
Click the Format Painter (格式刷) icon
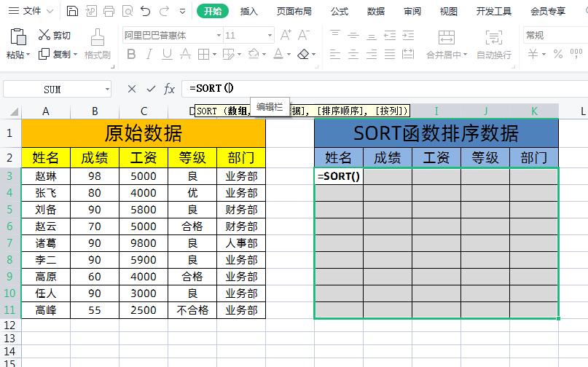[98, 37]
